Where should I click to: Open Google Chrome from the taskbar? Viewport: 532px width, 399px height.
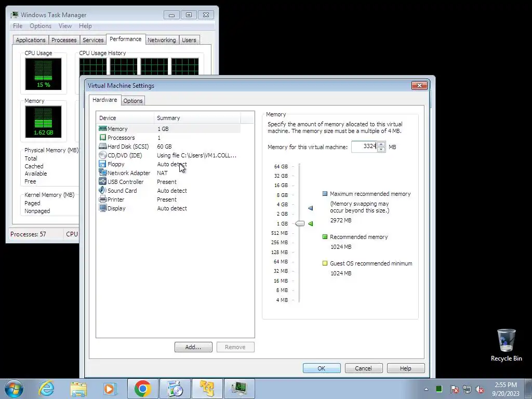(142, 389)
